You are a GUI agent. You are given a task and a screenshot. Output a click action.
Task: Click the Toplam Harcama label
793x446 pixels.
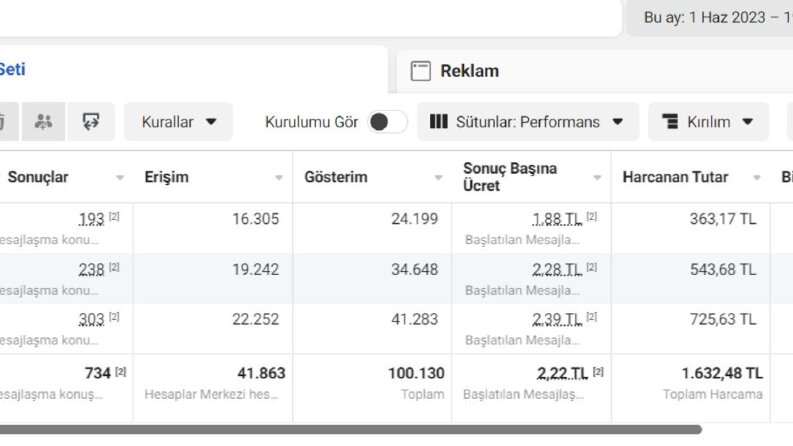(x=713, y=394)
